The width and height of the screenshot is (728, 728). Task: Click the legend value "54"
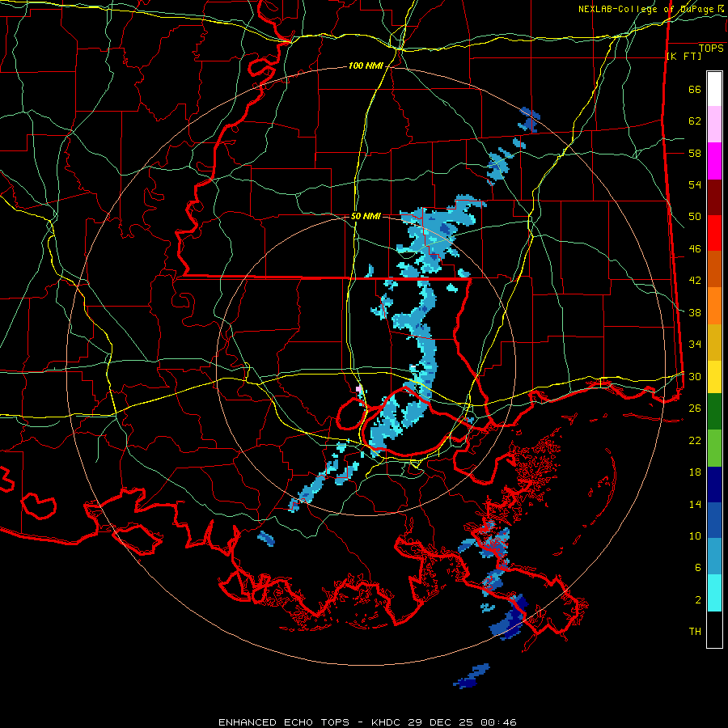coord(695,184)
